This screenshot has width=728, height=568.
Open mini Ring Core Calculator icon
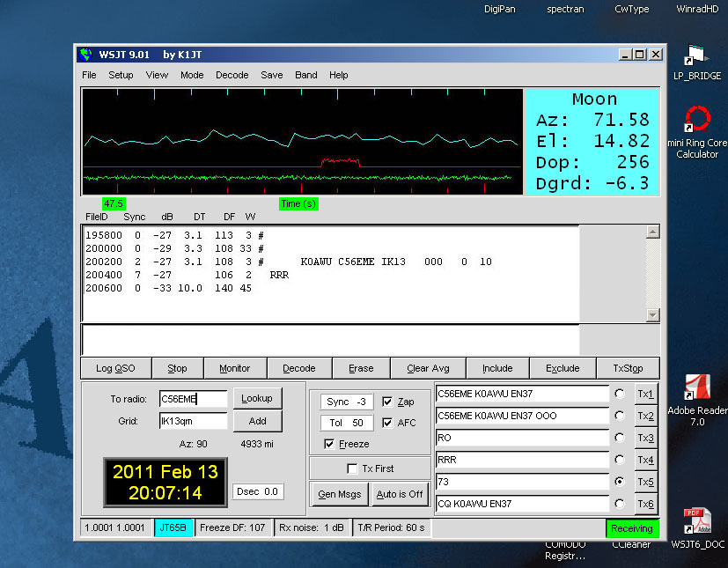pyautogui.click(x=697, y=120)
